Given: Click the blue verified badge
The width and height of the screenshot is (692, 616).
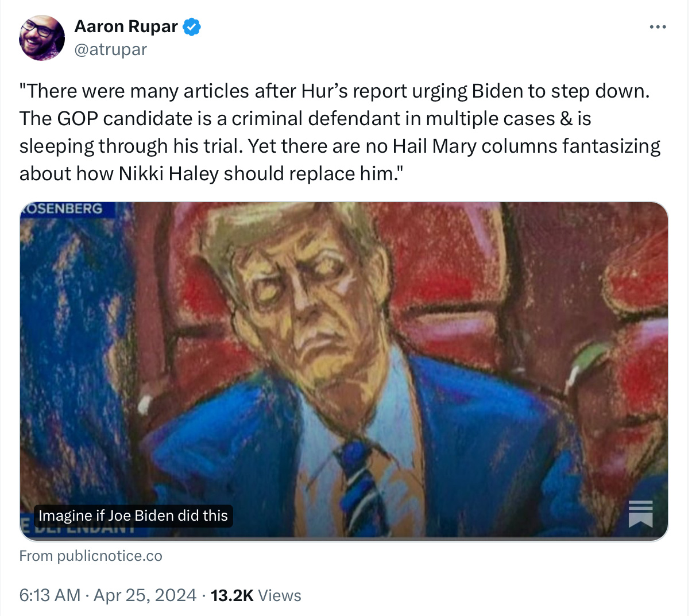Looking at the screenshot, I should (x=192, y=26).
